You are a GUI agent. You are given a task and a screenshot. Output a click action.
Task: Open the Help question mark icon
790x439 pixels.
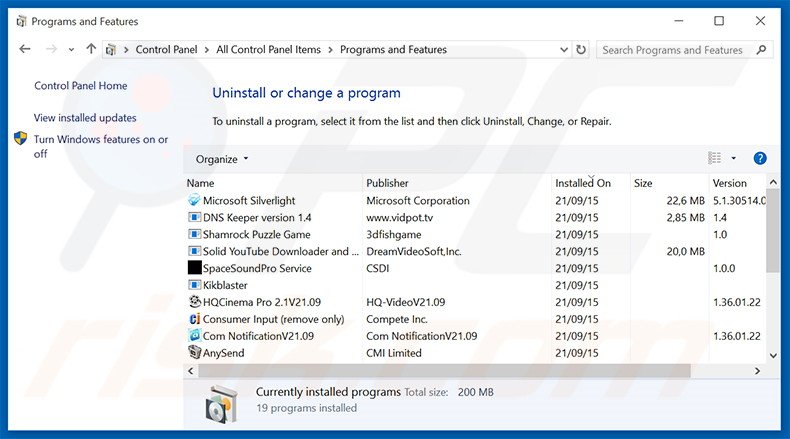[x=760, y=158]
